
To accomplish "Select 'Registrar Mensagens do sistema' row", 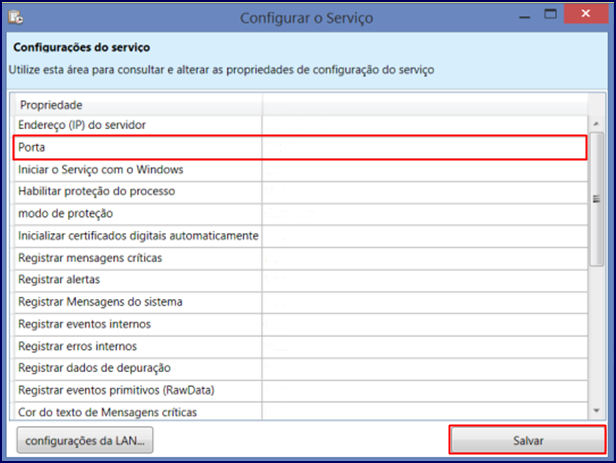I will [301, 302].
